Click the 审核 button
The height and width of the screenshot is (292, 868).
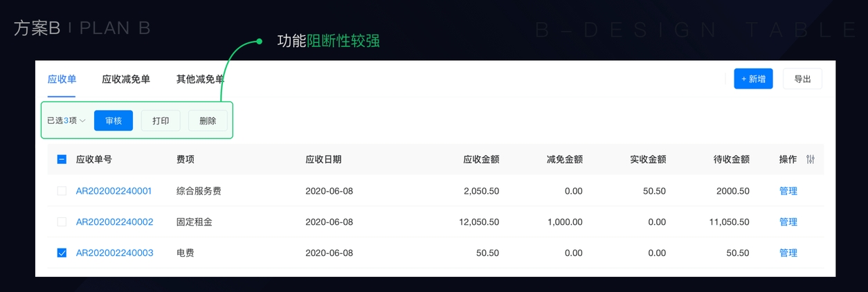(x=114, y=120)
